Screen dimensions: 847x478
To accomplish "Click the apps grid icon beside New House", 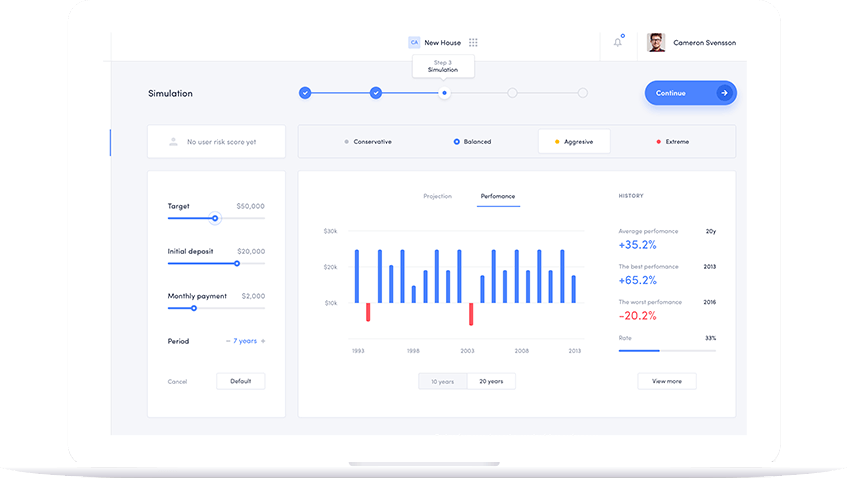I will click(473, 43).
